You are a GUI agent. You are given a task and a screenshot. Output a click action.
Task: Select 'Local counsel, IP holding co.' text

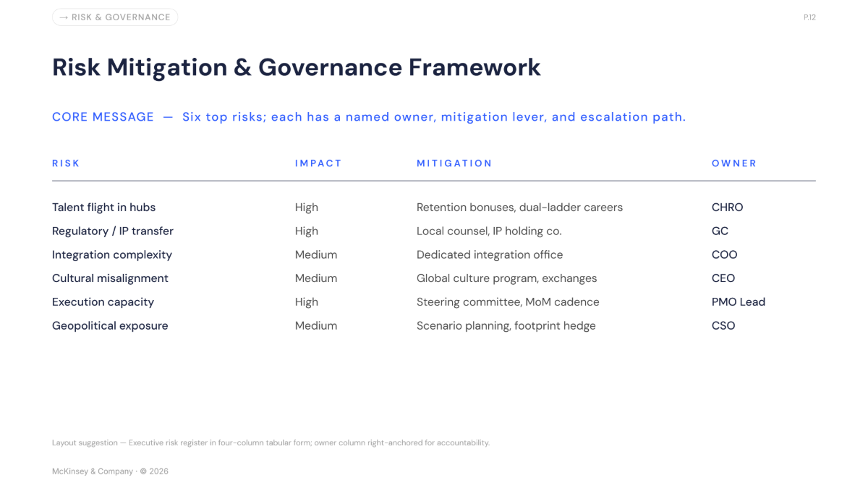[x=489, y=231]
